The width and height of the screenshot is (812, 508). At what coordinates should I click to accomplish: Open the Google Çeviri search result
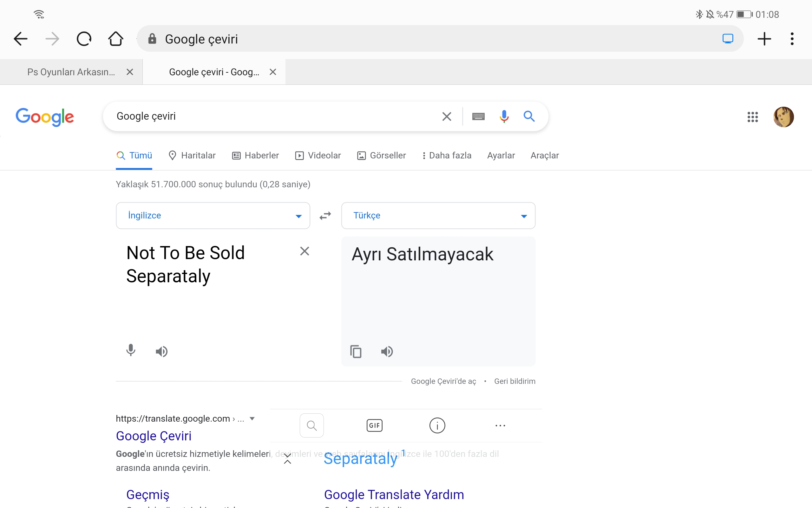(x=154, y=436)
